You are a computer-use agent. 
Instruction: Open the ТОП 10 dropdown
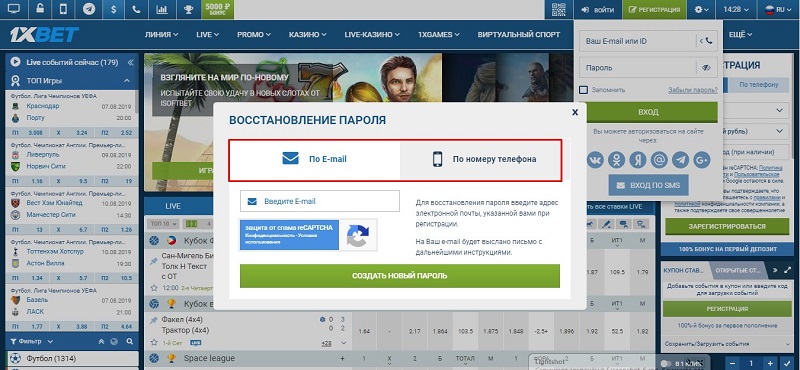[x=162, y=224]
